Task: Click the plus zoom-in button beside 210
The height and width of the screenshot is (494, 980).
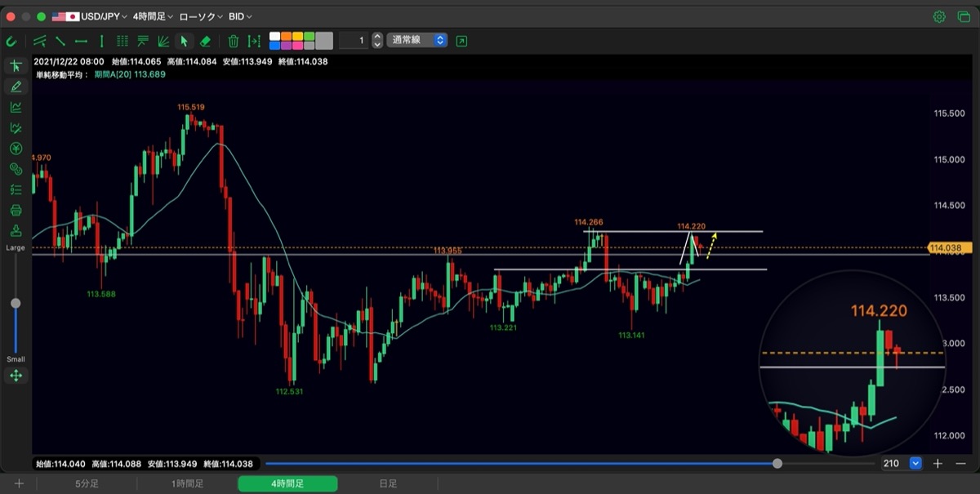Action: (938, 463)
